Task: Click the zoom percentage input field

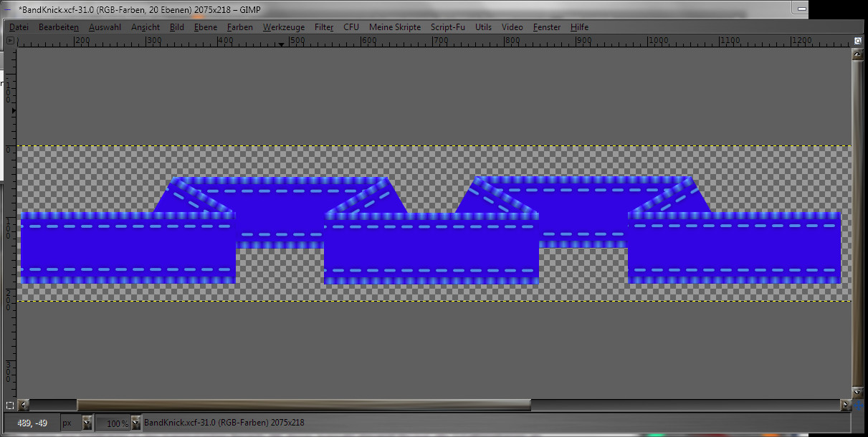Action: pos(113,423)
